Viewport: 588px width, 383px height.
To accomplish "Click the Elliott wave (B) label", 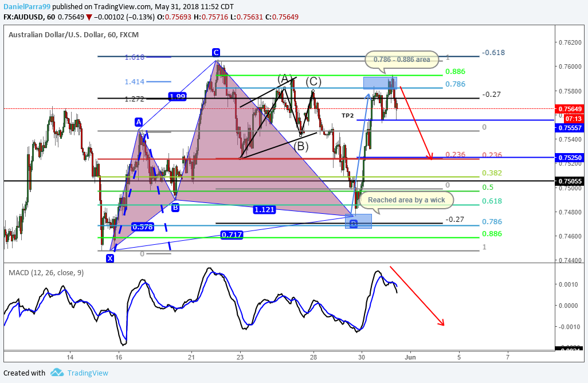I will [x=301, y=146].
